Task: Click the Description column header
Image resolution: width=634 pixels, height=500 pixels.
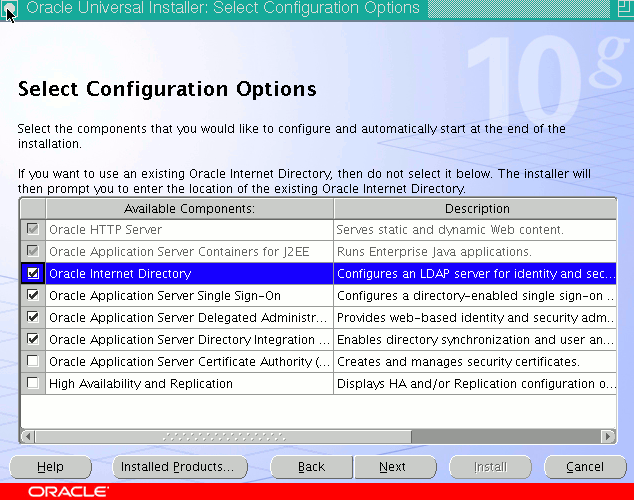Action: (x=476, y=209)
